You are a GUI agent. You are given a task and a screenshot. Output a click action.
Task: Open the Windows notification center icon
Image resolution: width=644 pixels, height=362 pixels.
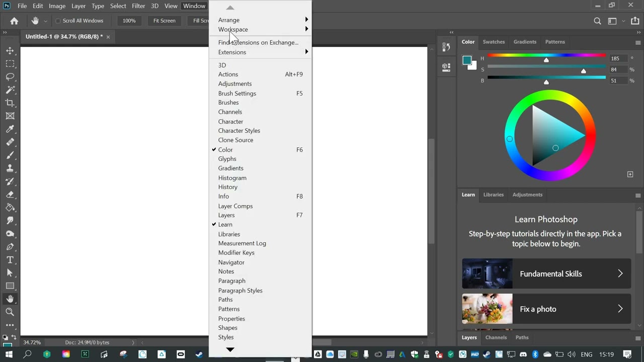pos(627,354)
